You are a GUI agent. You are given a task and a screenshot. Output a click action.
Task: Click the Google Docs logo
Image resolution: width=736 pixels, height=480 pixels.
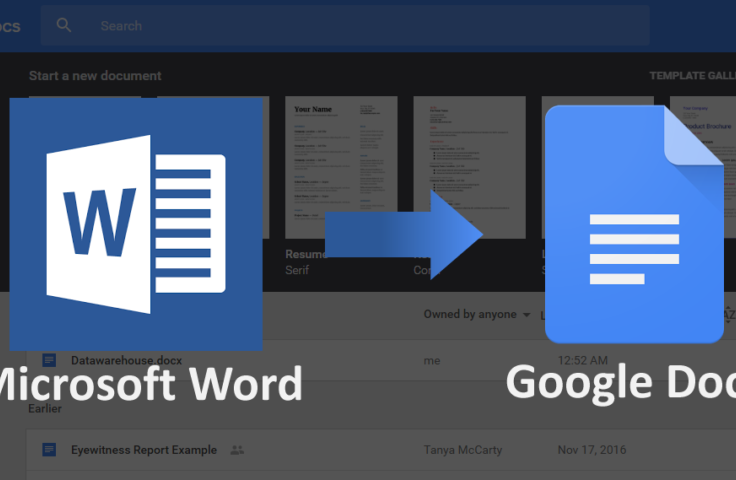(633, 224)
